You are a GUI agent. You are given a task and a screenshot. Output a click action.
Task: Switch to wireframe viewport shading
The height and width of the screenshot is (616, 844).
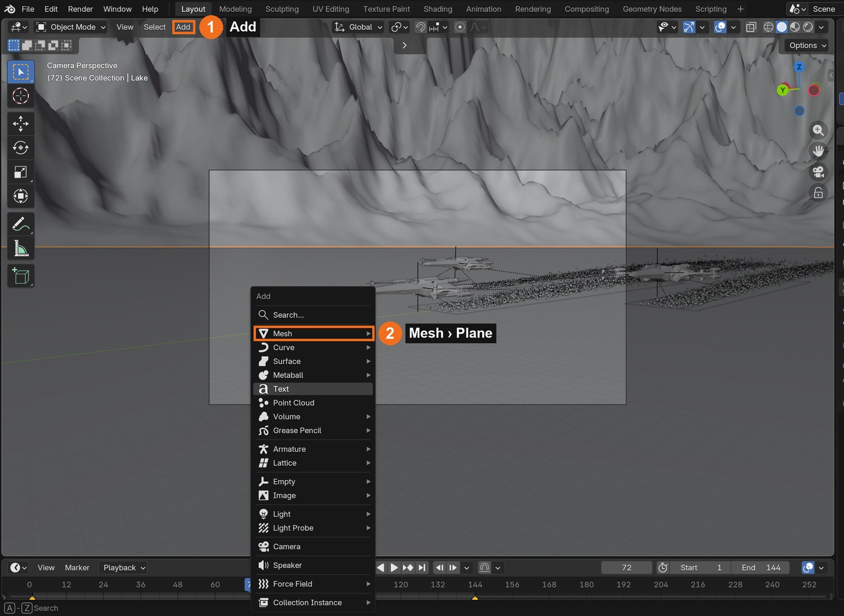[x=768, y=27]
